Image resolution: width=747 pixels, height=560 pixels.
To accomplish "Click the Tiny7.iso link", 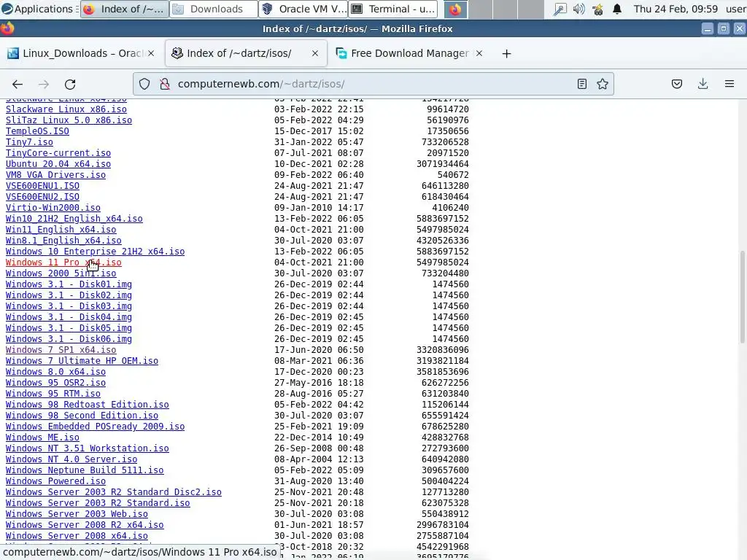I will click(29, 142).
